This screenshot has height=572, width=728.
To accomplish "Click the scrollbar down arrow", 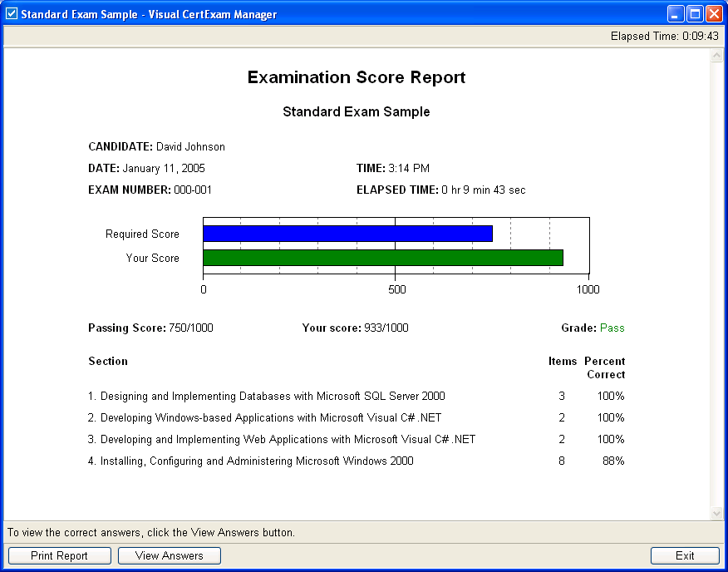I will pos(716,513).
